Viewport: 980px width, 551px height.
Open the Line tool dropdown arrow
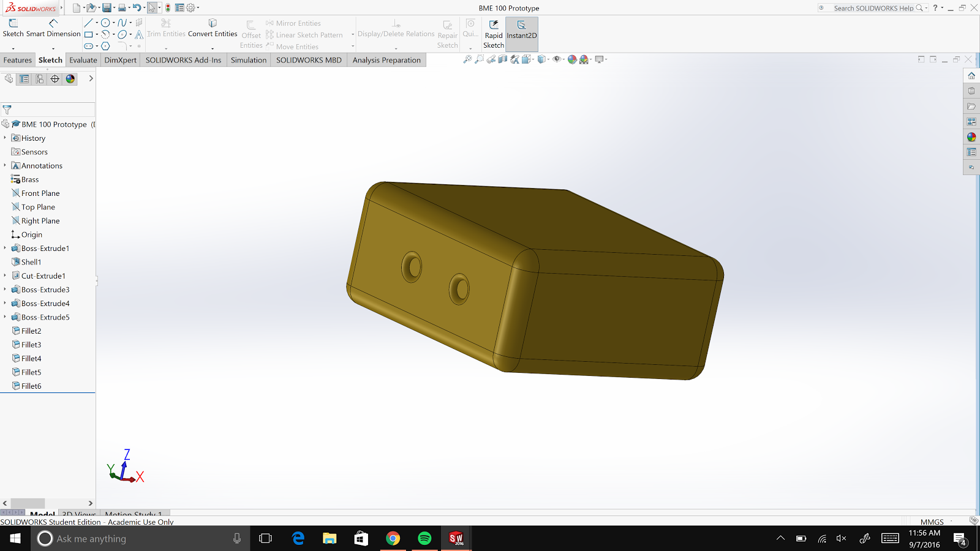pos(97,23)
